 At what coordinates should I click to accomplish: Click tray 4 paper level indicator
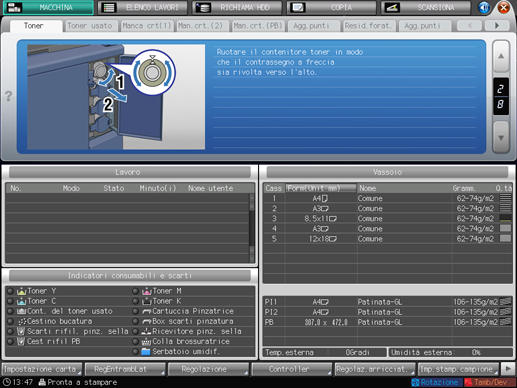click(x=505, y=229)
